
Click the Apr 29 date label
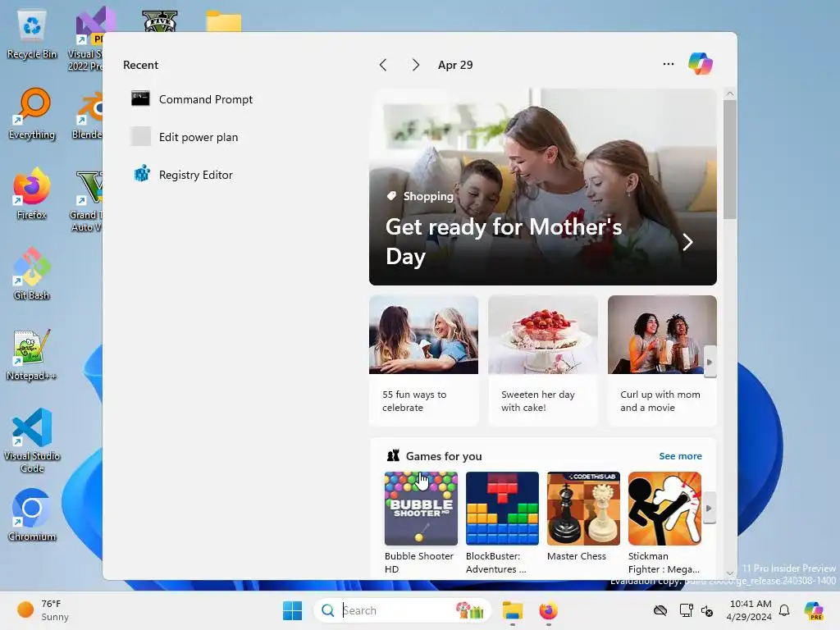[x=455, y=65]
